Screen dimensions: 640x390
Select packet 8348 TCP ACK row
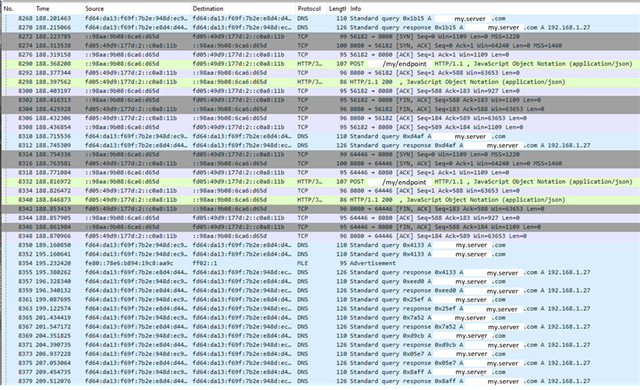(x=320, y=236)
